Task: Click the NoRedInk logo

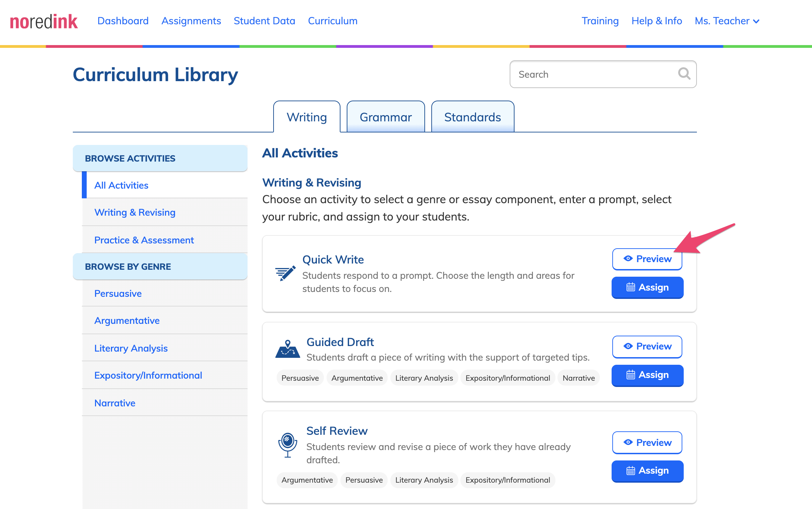Action: point(44,21)
